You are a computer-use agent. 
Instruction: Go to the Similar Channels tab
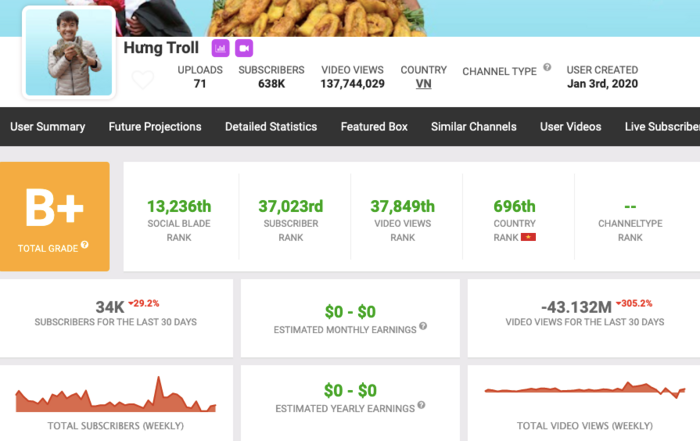pos(473,127)
